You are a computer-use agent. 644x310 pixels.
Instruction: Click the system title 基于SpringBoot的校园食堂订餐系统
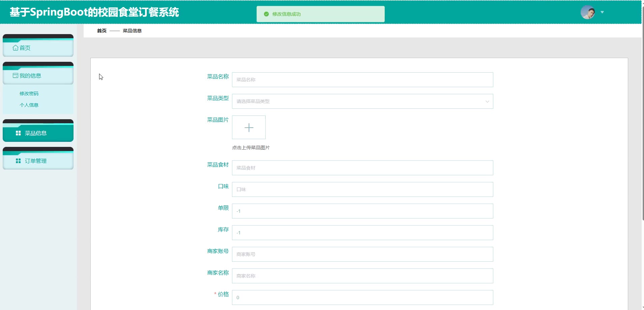(x=94, y=12)
